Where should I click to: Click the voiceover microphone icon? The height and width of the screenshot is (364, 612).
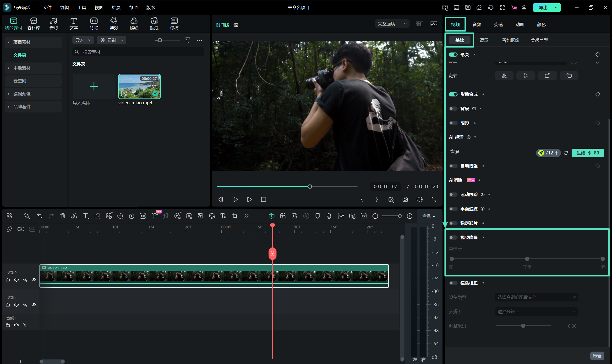(329, 216)
